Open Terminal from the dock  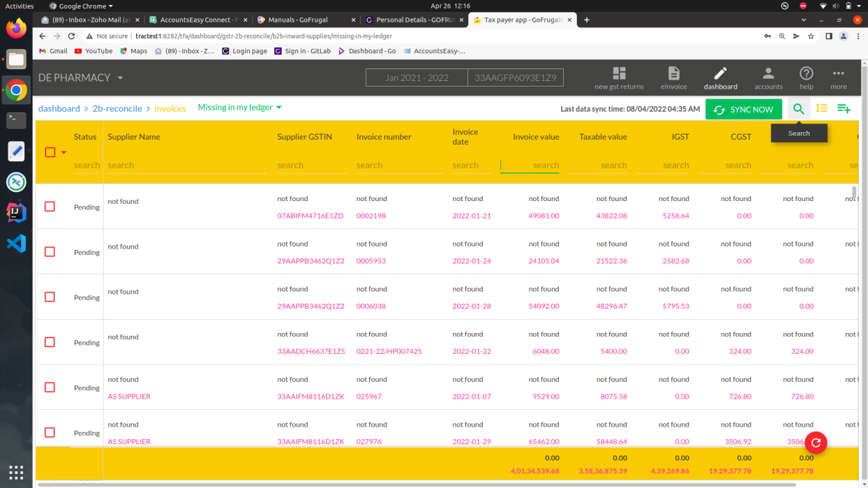[16, 120]
